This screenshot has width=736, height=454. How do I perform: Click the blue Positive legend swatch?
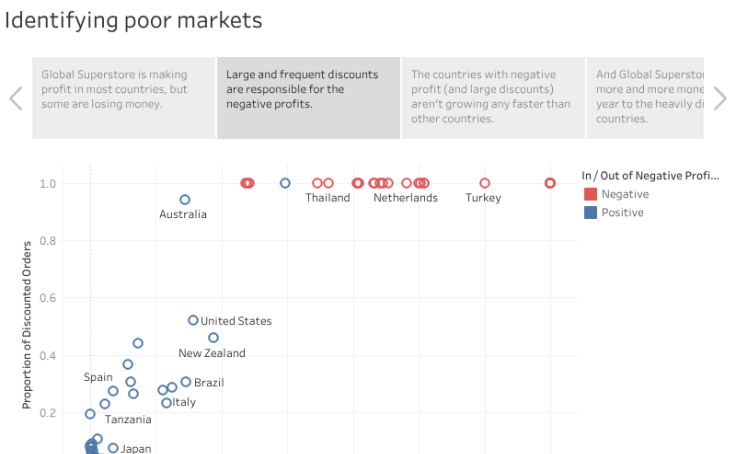[x=590, y=213]
